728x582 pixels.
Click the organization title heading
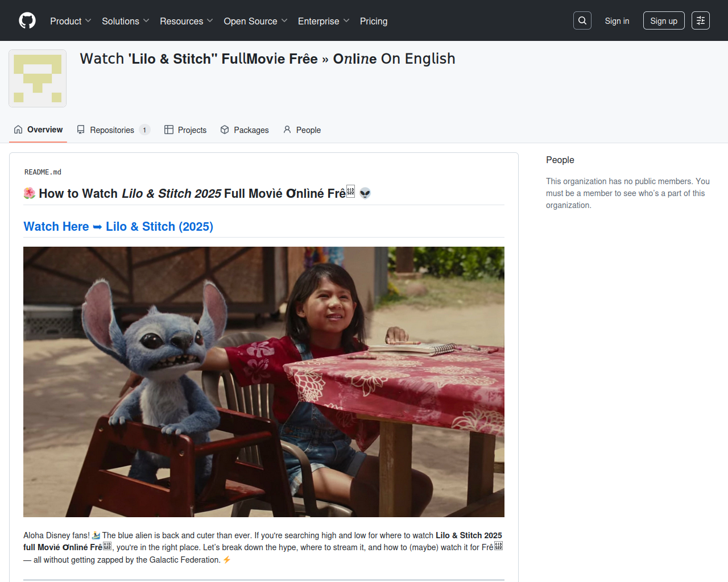(x=267, y=59)
